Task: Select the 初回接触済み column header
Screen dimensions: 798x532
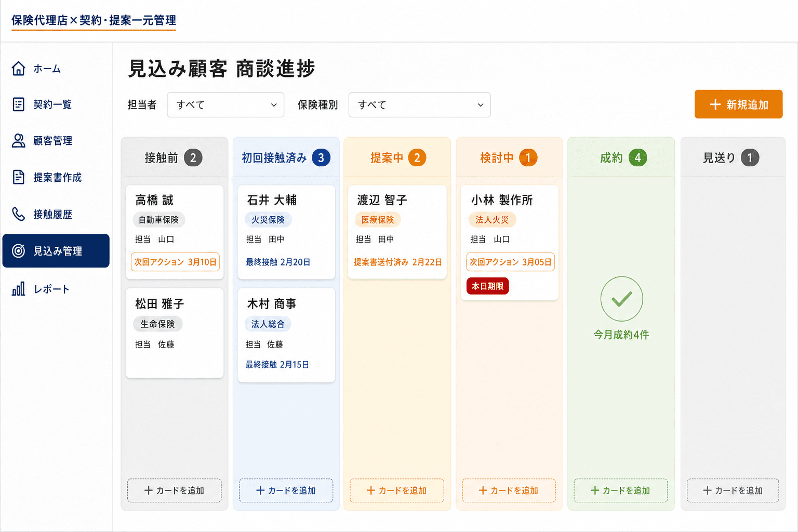Action: [x=286, y=158]
